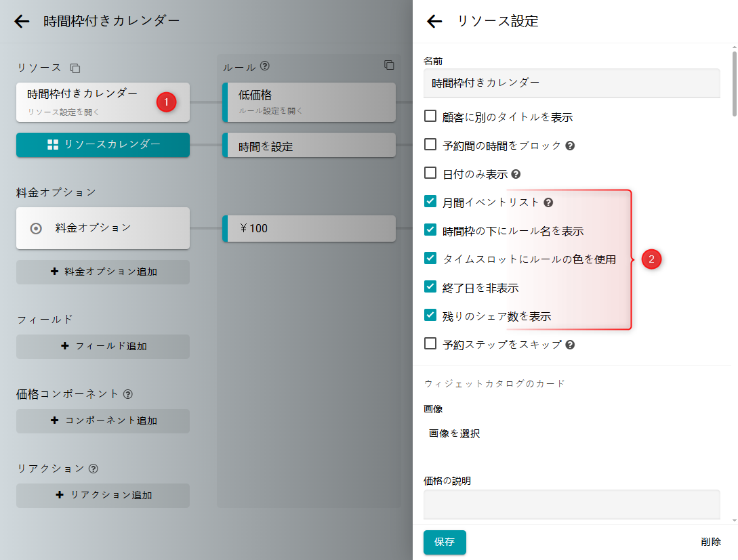
Task: Open the リソースカレンダー button
Action: click(103, 145)
